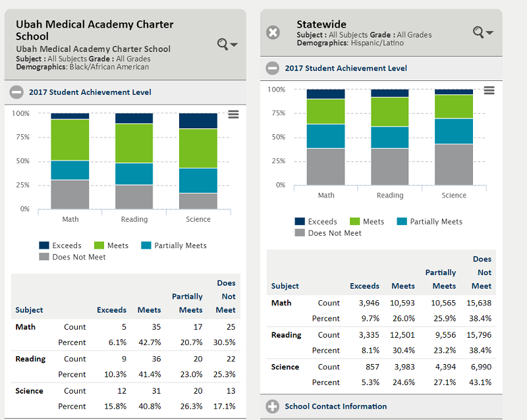Click the Science axis label in Ubah chart
The width and height of the screenshot is (527, 420).
pos(198,219)
